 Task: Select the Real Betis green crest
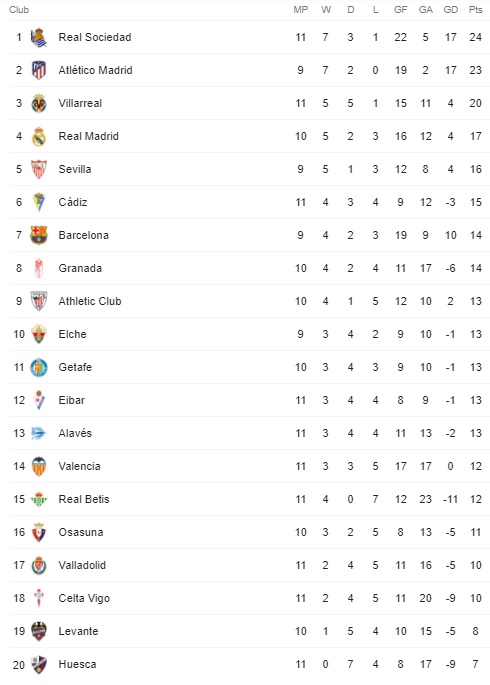click(38, 499)
